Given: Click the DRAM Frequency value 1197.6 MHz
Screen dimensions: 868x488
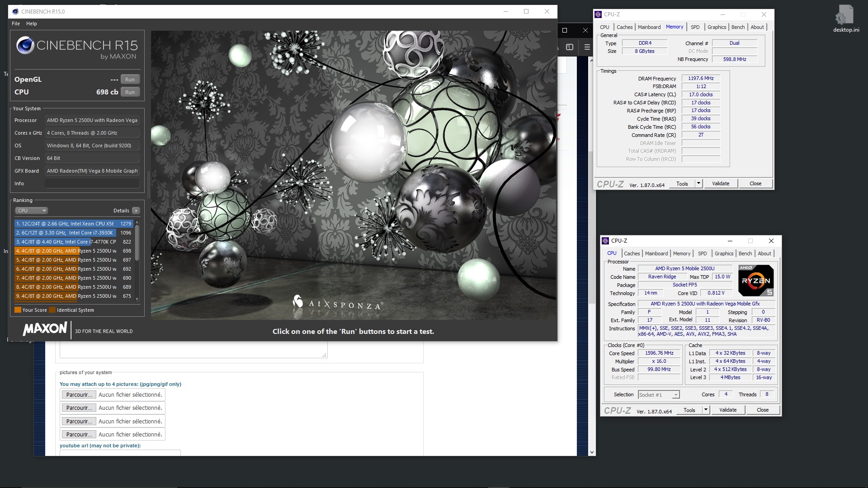Looking at the screenshot, I should click(701, 79).
